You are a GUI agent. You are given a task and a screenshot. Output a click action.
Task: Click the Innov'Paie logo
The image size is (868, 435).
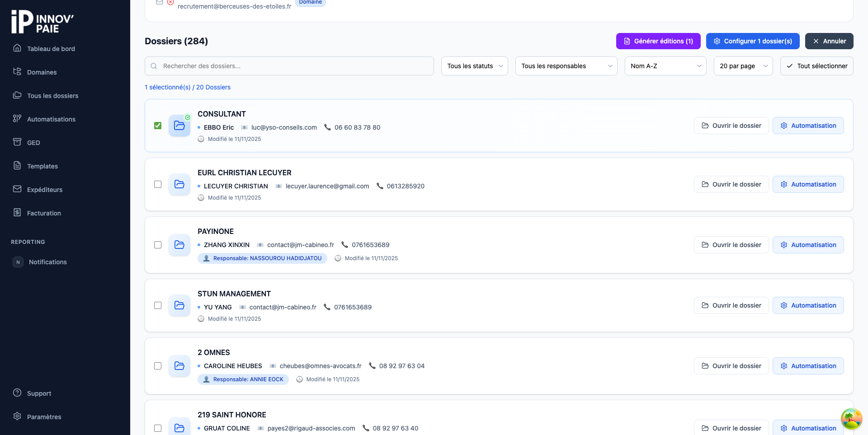pyautogui.click(x=42, y=22)
